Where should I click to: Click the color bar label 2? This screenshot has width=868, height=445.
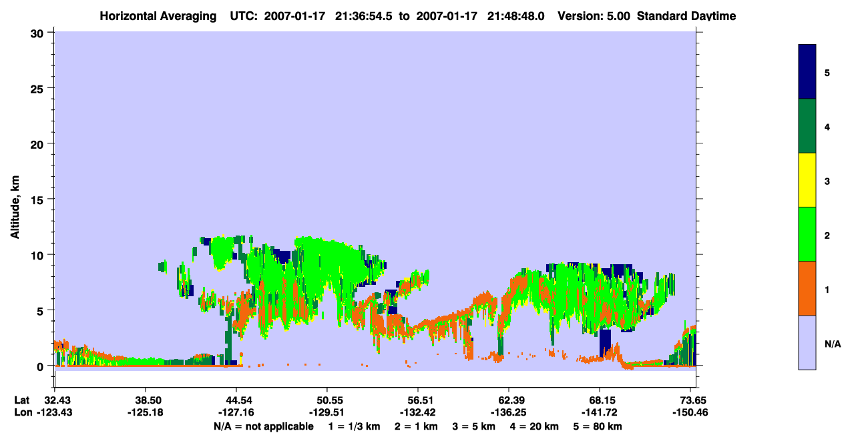pos(827,234)
